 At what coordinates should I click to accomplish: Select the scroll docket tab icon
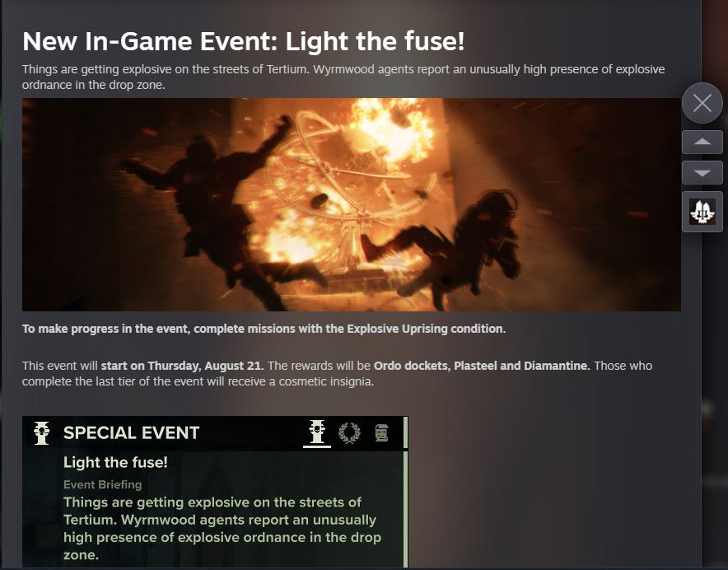point(381,433)
